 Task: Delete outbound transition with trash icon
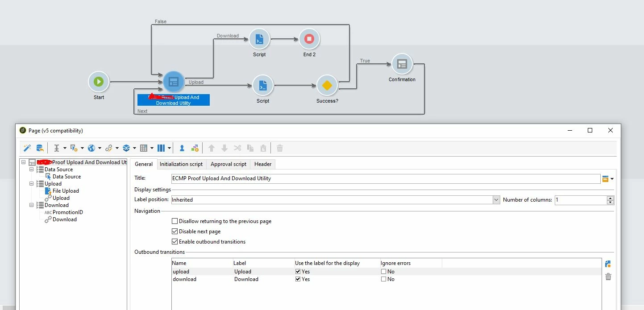(608, 277)
